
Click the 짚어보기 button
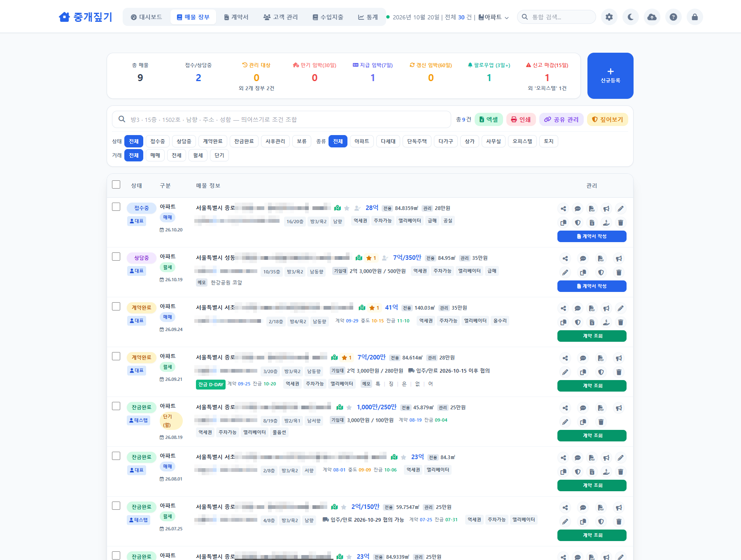click(x=608, y=119)
